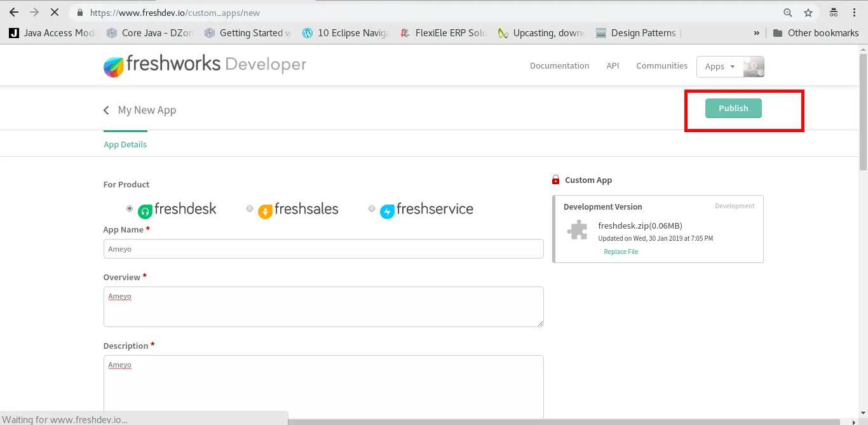Open the Core Java - DZone bookmark

[150, 33]
